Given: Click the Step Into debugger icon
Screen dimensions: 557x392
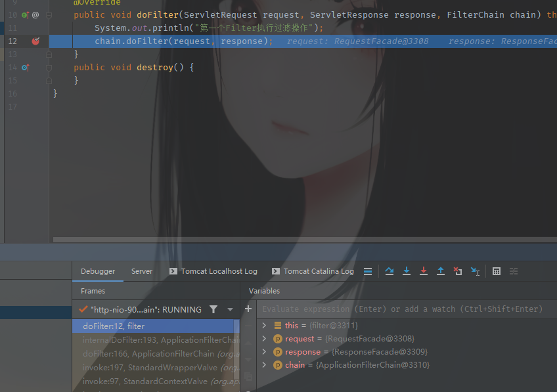Looking at the screenshot, I should [x=407, y=272].
